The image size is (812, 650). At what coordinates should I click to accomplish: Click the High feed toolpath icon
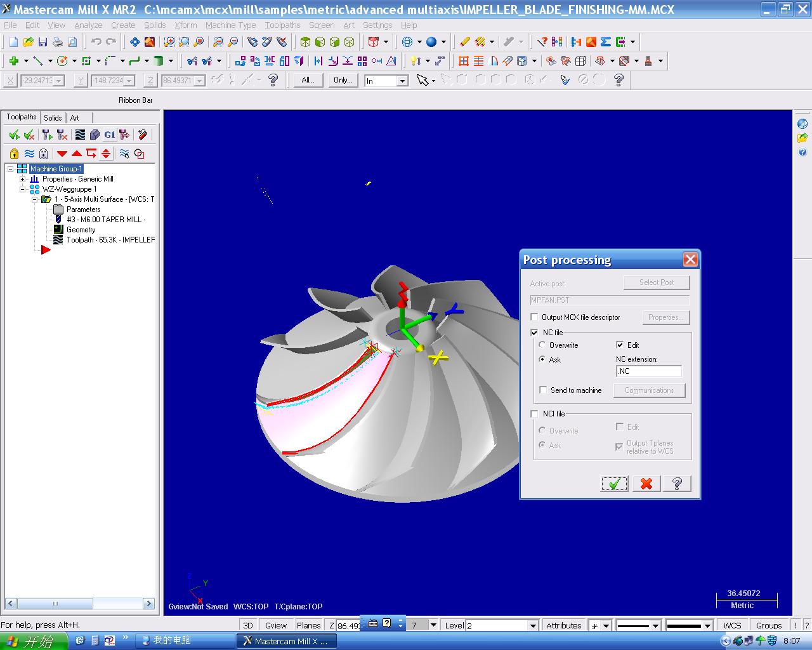(x=124, y=135)
